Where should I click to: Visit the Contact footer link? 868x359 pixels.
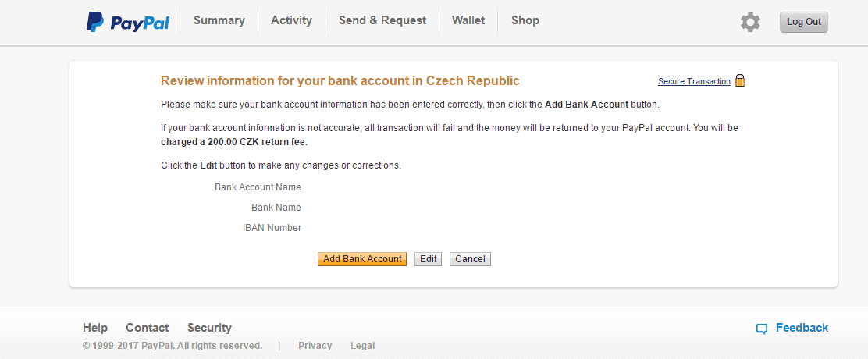(148, 328)
